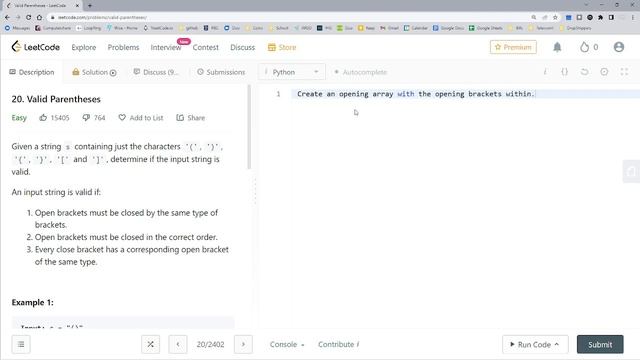Click the Easy difficulty label
This screenshot has width=640, height=360.
coord(19,118)
